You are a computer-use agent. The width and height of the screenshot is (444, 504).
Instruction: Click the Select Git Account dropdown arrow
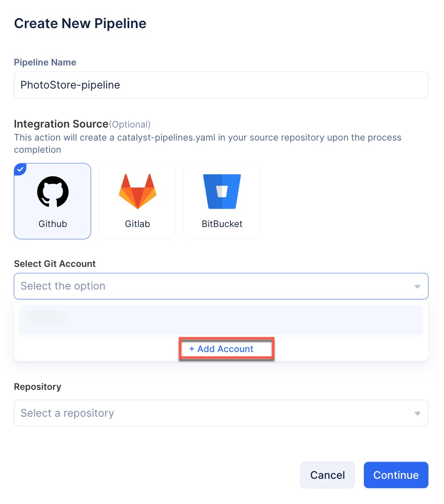(417, 287)
